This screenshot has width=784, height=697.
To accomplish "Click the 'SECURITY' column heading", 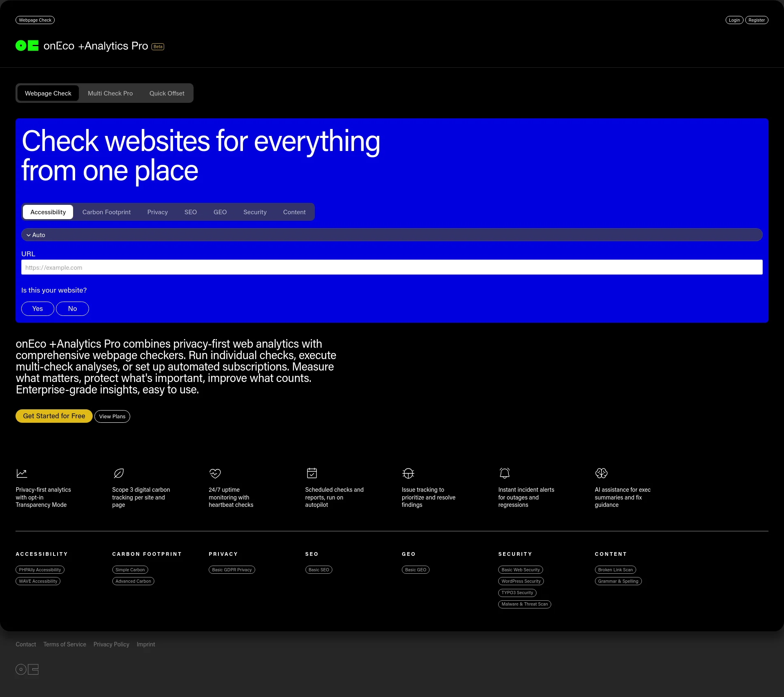I will [x=515, y=554].
